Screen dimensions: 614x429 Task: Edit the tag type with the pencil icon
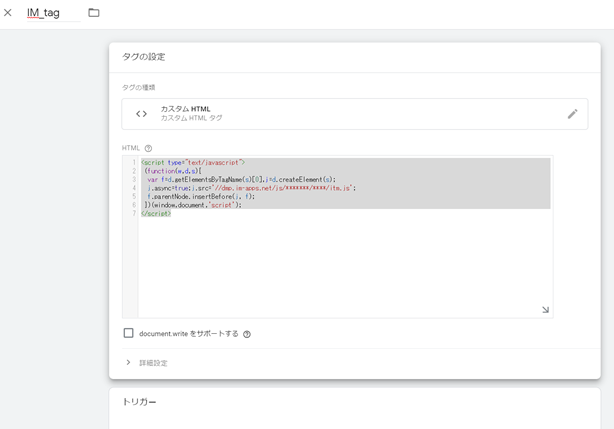point(572,114)
